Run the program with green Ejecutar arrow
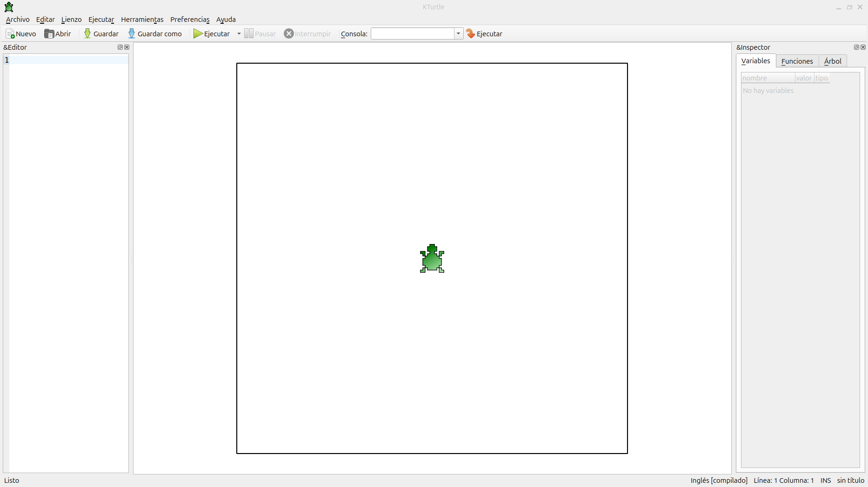Image resolution: width=868 pixels, height=487 pixels. pos(198,34)
